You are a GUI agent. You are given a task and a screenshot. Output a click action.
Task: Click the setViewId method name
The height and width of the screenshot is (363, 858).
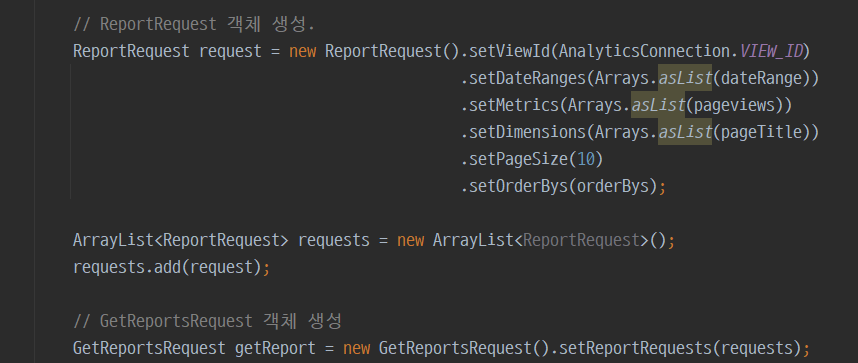point(510,51)
